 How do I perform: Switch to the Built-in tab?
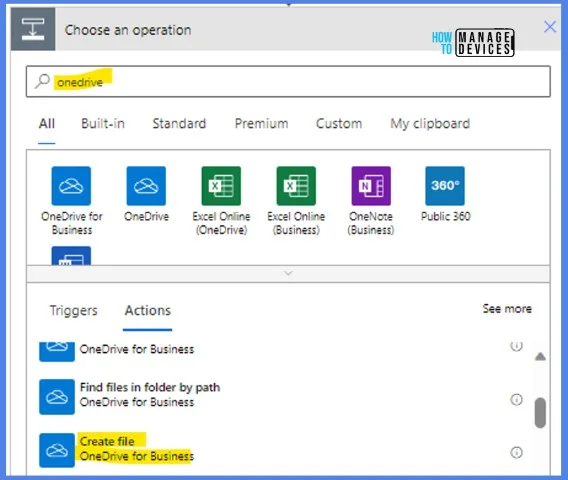[103, 124]
